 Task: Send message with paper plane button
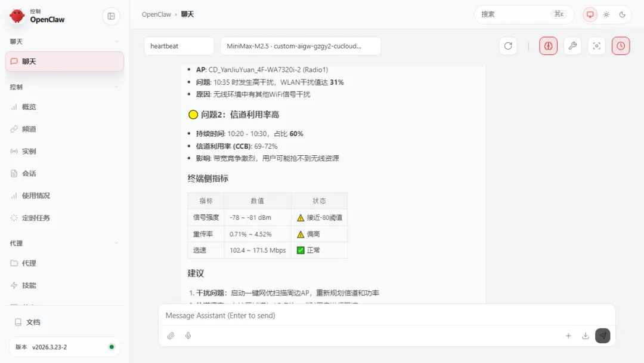(x=602, y=336)
